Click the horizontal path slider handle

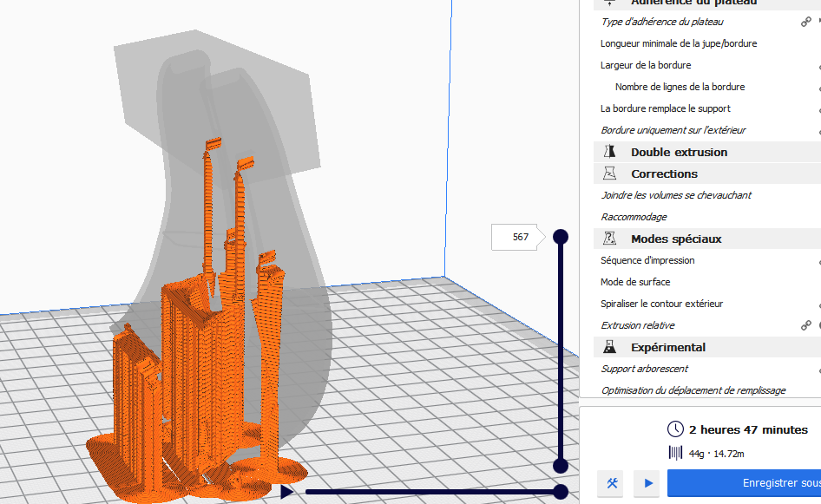click(x=561, y=493)
